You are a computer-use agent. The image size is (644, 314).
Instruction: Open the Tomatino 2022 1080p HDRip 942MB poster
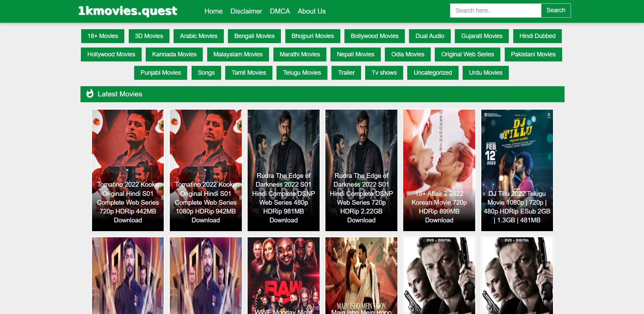pyautogui.click(x=205, y=170)
